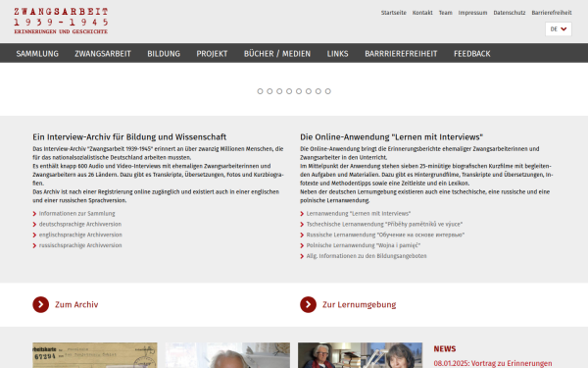Open Lernanwendung "Lernen mit Interviews" link

coord(359,213)
